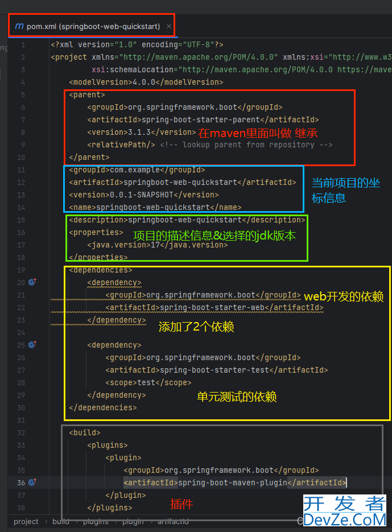Click the web dependency groupId on line 21
392x532 pixels.
point(203,295)
